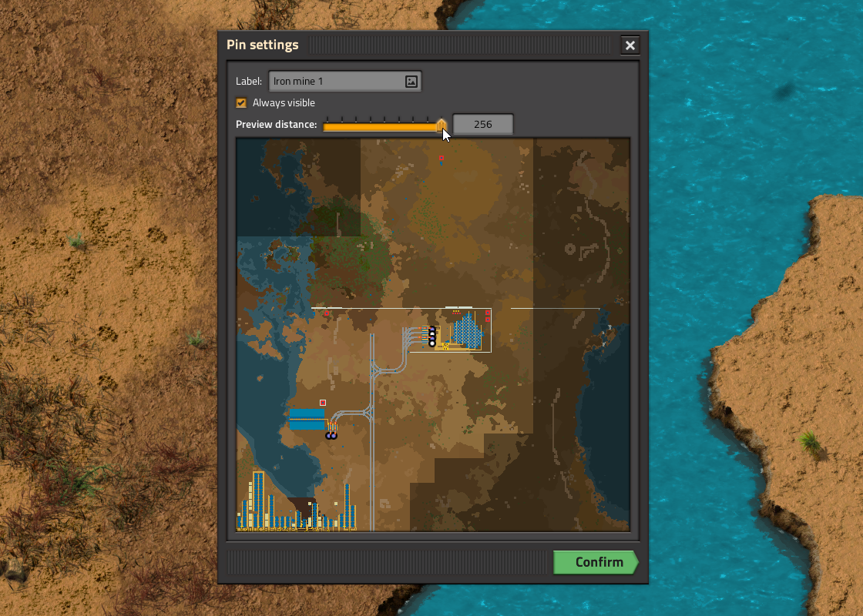
Task: Click the Preview distance slider handle
Action: pos(442,125)
